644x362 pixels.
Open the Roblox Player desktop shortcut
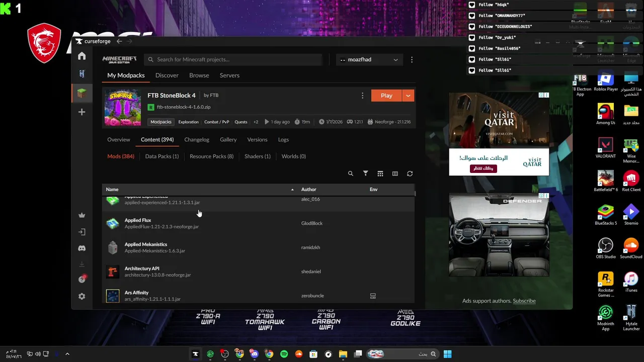tap(606, 81)
